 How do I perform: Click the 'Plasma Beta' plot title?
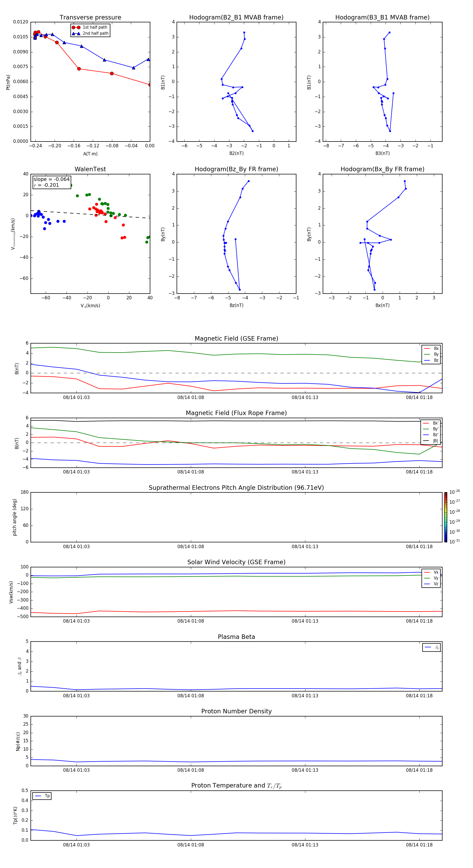pyautogui.click(x=236, y=637)
